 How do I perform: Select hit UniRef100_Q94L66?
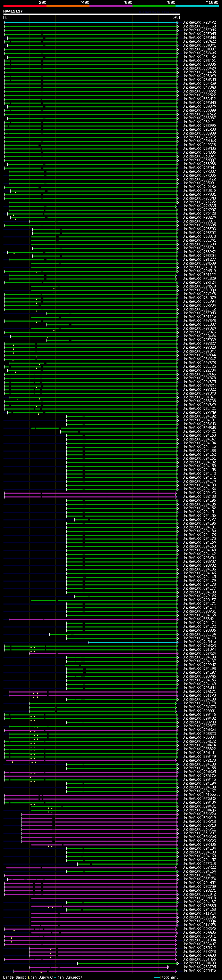click(x=199, y=451)
